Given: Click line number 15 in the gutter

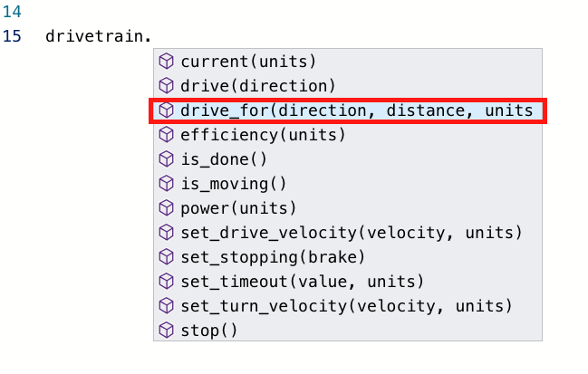Looking at the screenshot, I should click(13, 37).
